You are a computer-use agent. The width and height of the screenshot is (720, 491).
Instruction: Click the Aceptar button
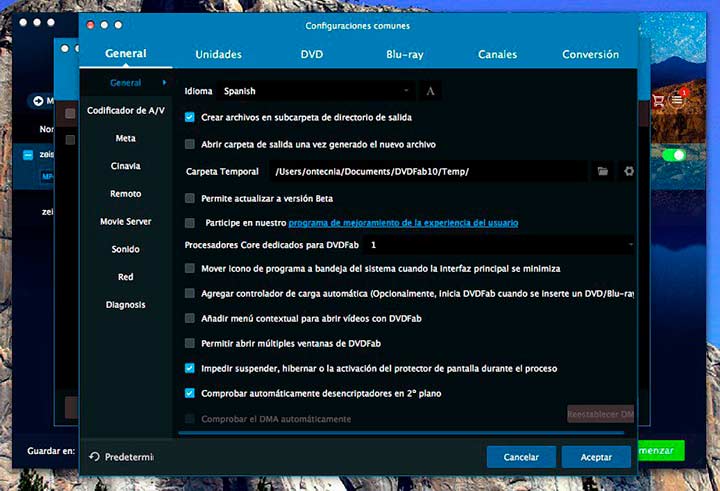[596, 457]
